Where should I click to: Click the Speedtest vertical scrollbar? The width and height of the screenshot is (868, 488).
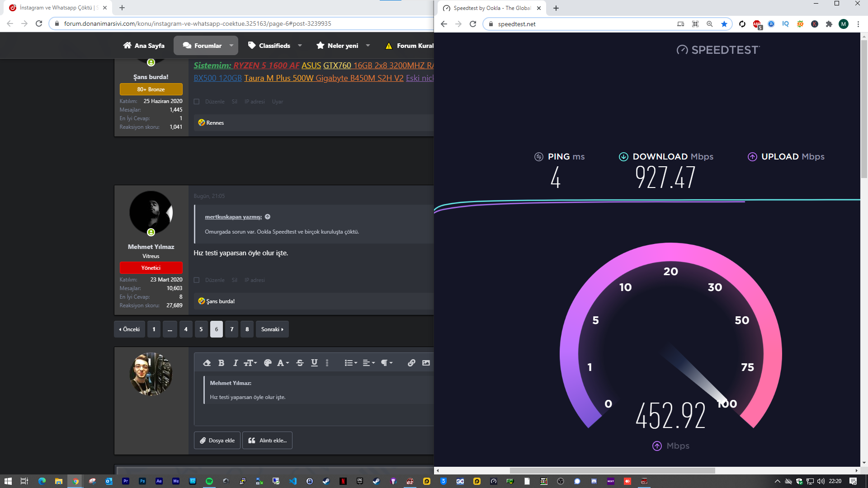(864, 108)
